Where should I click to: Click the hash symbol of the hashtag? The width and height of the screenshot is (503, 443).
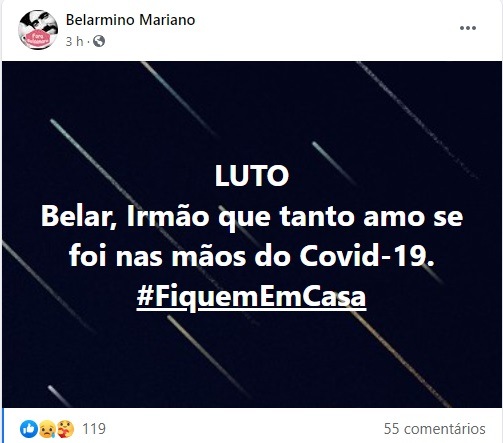tap(145, 297)
